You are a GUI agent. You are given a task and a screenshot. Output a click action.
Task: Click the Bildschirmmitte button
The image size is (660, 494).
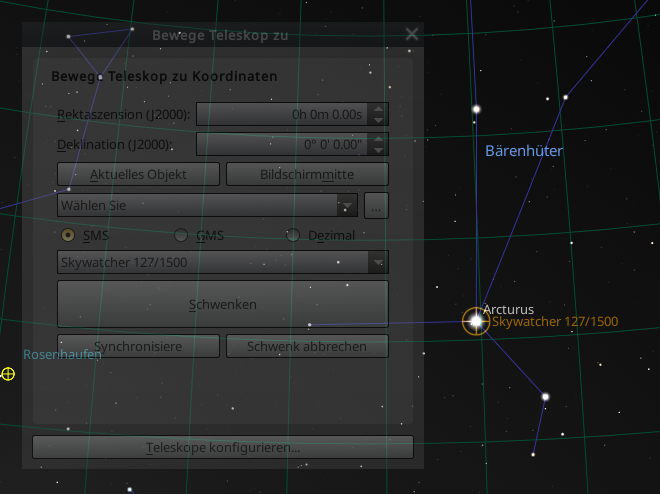[307, 174]
